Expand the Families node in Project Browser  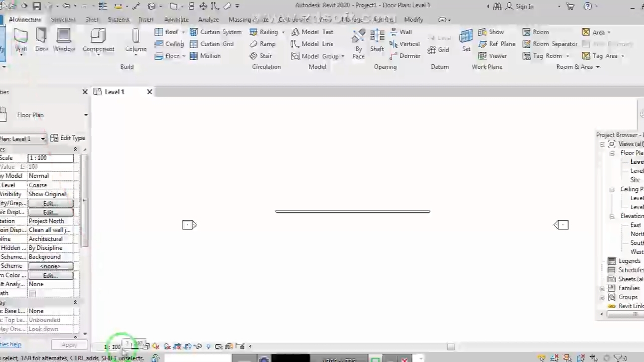click(602, 289)
